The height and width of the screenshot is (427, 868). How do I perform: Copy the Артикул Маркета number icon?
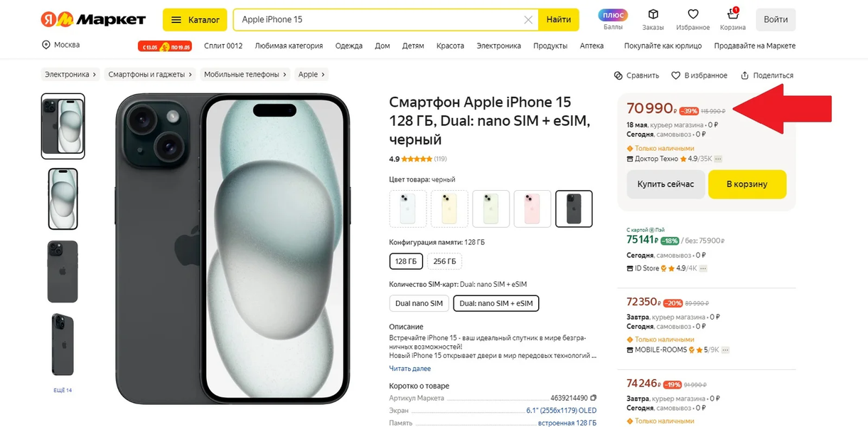coord(594,398)
